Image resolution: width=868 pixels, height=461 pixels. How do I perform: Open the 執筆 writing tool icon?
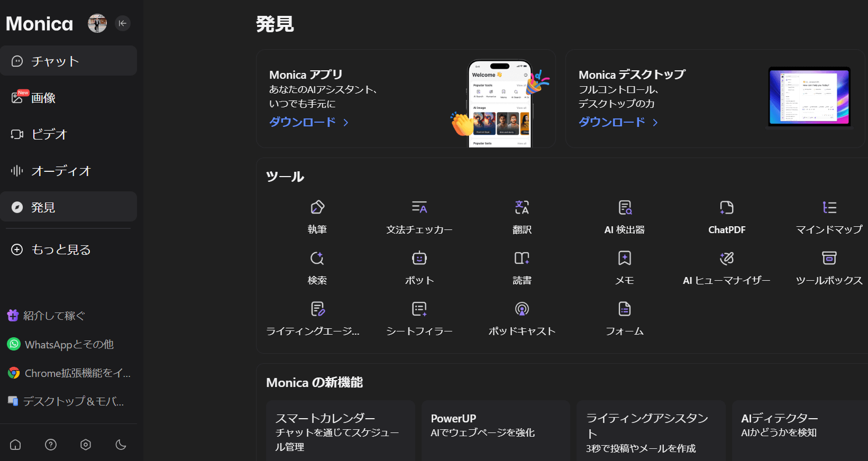point(317,207)
